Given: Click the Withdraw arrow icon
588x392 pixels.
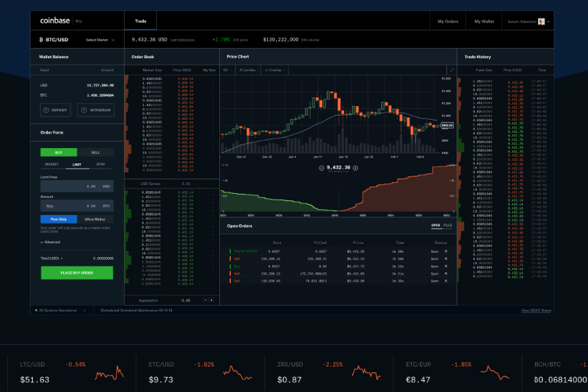Looking at the screenshot, I should [84, 110].
